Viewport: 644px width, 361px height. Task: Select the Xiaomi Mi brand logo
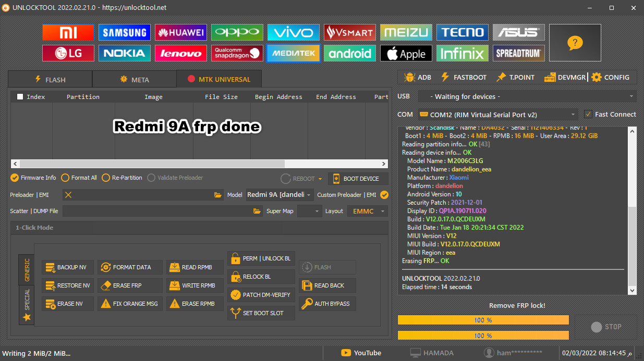pyautogui.click(x=68, y=32)
